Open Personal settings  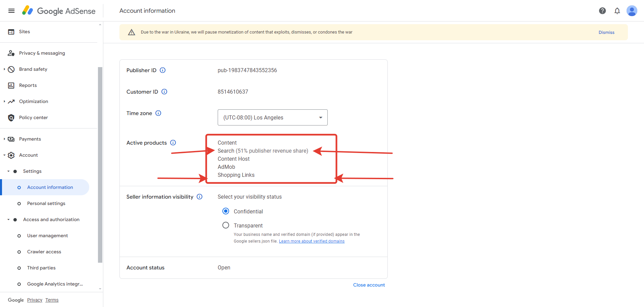pyautogui.click(x=46, y=203)
